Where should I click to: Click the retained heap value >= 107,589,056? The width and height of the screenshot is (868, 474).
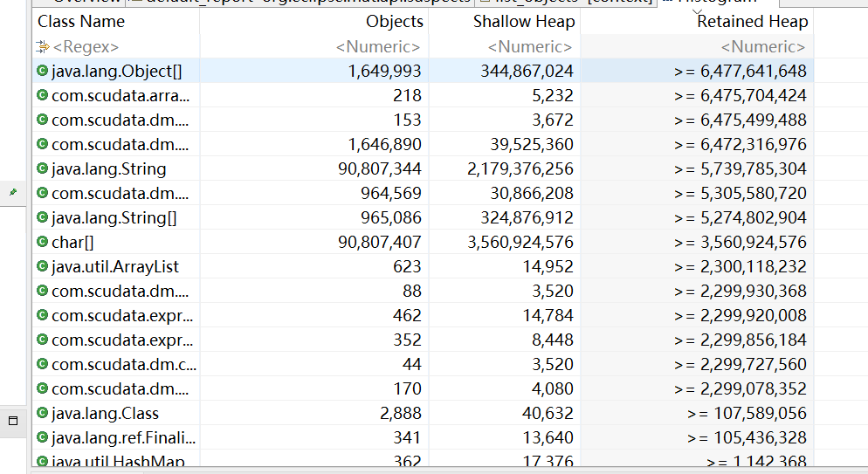747,413
